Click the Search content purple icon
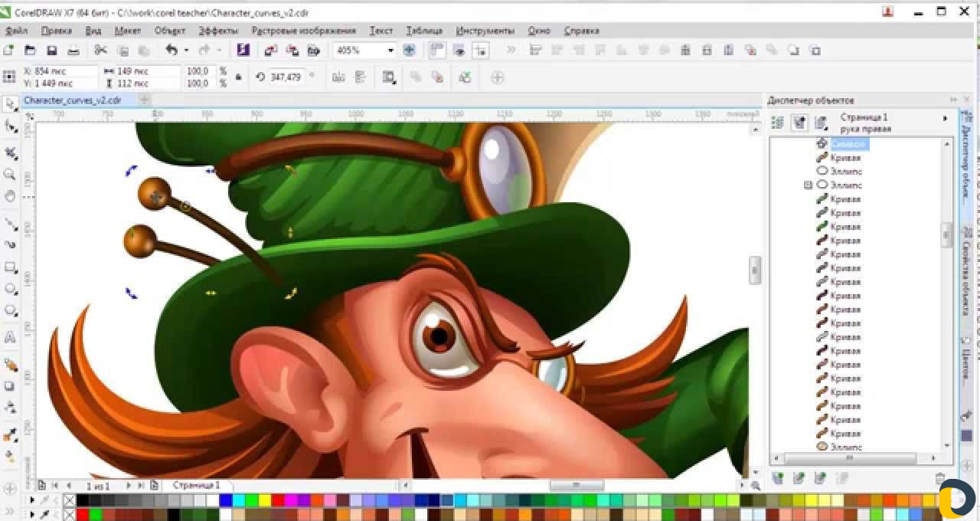This screenshot has height=521, width=980. pyautogui.click(x=243, y=51)
